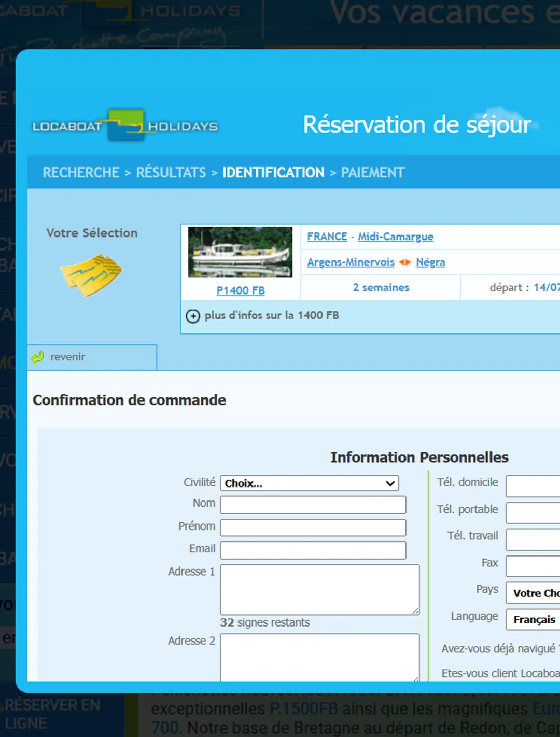Expand plus d'infos sur la 1400 FB
Viewport: 560px width, 737px height.
pos(272,315)
